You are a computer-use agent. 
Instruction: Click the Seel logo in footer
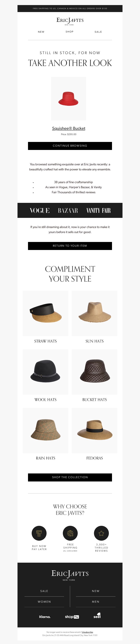(x=97, y=616)
